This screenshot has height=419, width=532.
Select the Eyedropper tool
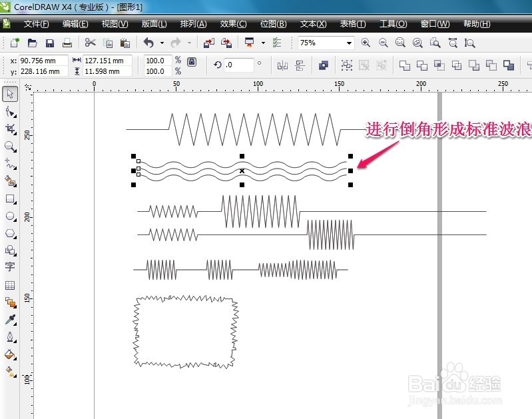click(10, 320)
